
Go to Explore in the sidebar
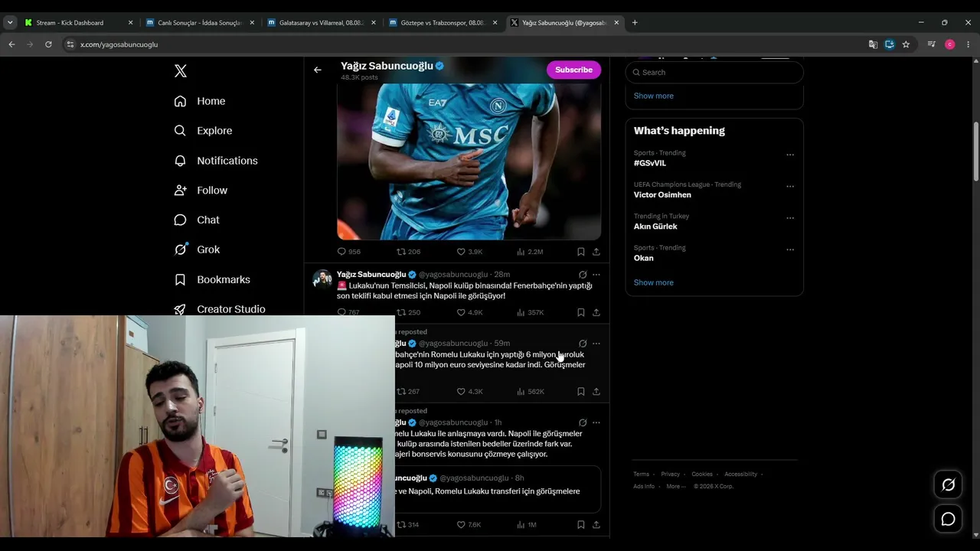(203, 131)
